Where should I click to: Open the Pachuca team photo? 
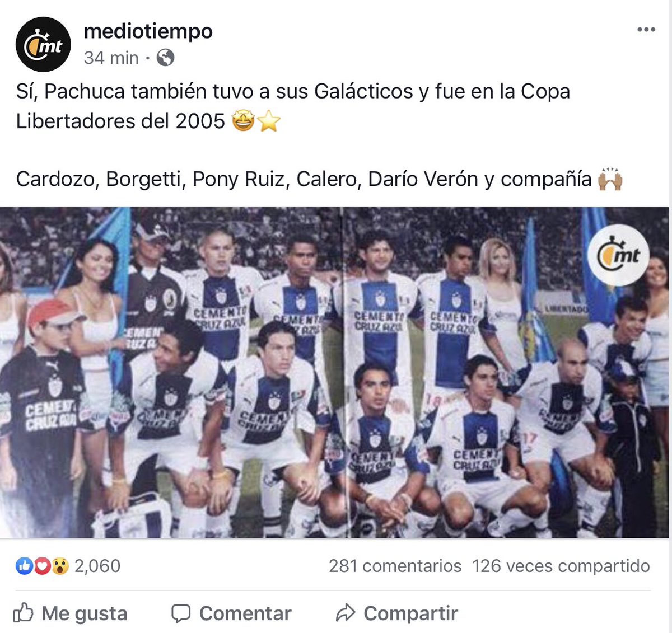click(334, 372)
